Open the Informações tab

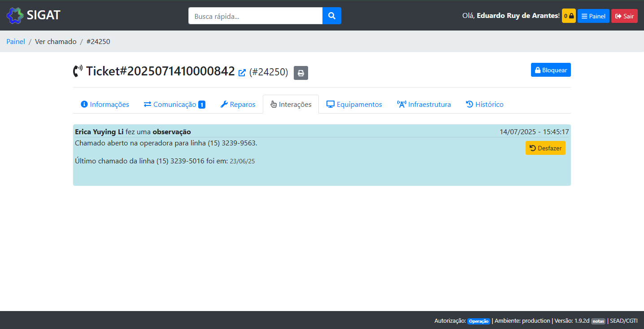point(105,105)
